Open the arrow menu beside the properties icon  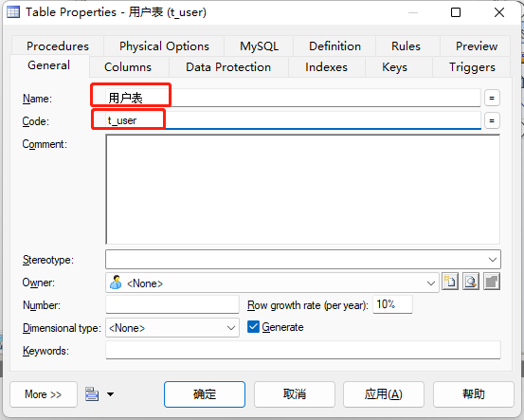110,394
